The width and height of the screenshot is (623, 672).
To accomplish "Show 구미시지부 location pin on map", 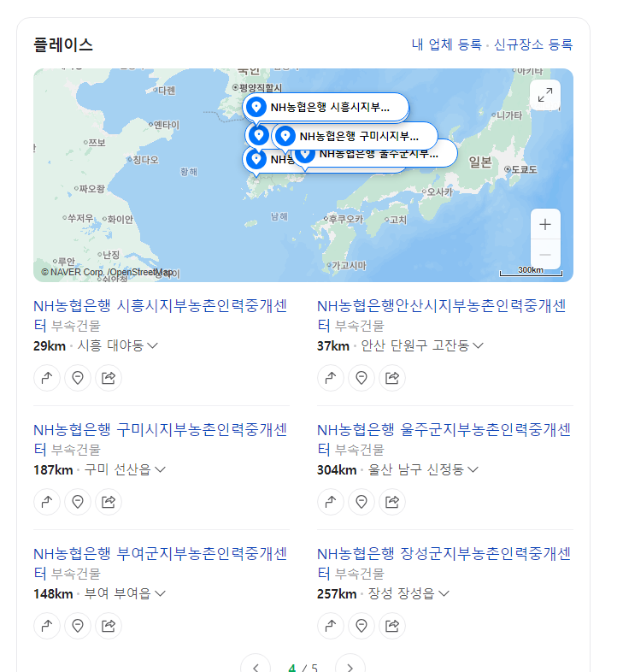I will point(78,502).
